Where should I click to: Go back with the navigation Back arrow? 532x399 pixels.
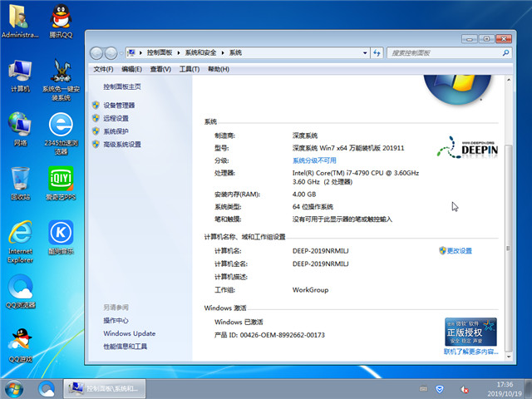pos(96,53)
